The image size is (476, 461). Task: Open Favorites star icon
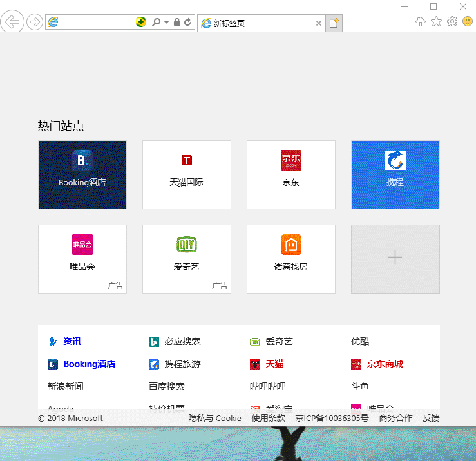(x=436, y=22)
